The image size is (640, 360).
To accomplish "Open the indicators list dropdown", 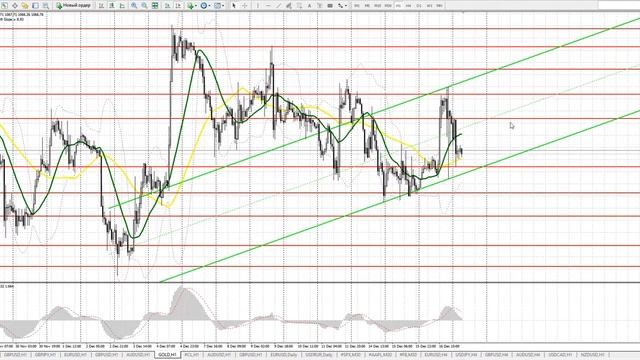I will (x=192, y=6).
